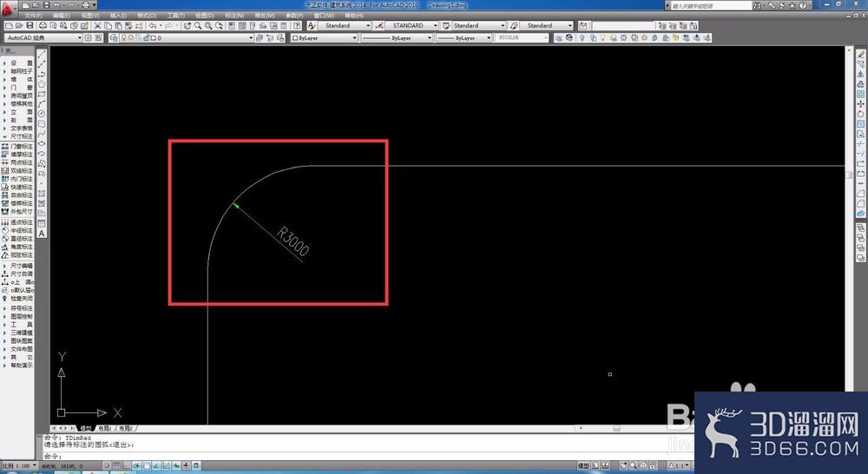Open the dimension style STANDARD dropdown

click(x=411, y=25)
